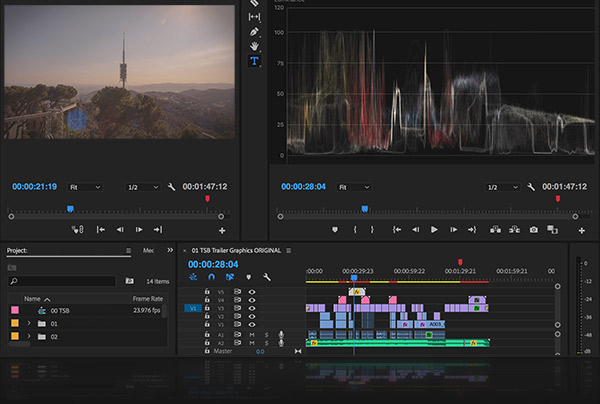Select the Pen tool

[x=254, y=31]
